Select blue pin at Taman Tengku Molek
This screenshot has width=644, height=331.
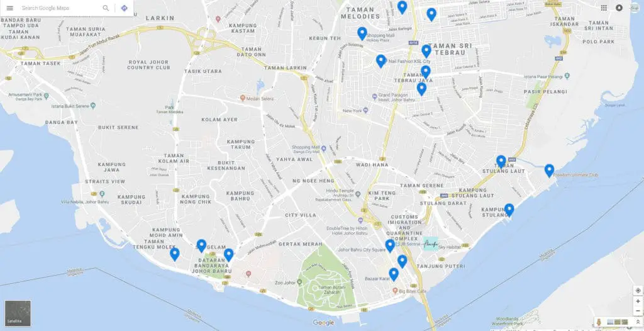(175, 254)
